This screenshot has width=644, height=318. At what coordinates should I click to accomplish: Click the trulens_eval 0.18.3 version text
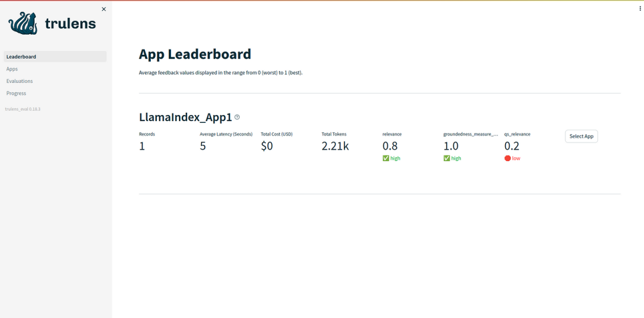23,109
